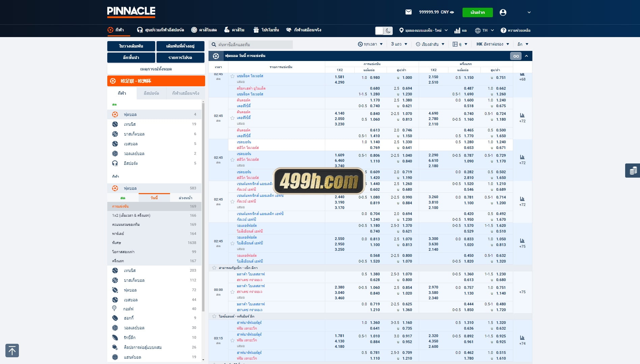Click the Tennis 203 sidebar link
Screen dimensions: 640x364
pos(154,271)
